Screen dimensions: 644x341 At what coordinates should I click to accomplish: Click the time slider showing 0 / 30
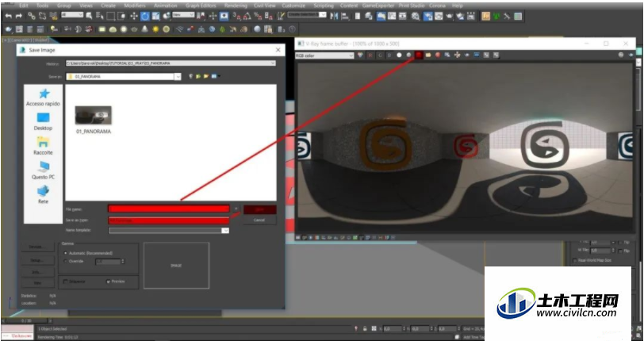point(26,320)
